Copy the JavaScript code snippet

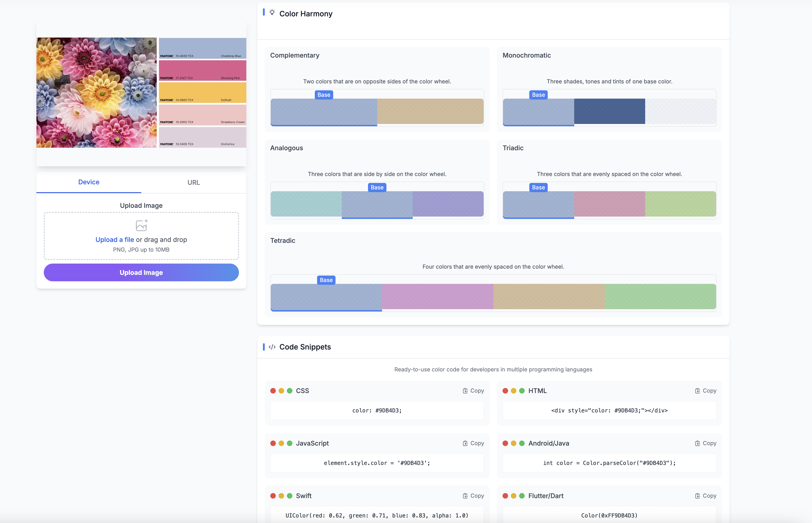point(473,443)
